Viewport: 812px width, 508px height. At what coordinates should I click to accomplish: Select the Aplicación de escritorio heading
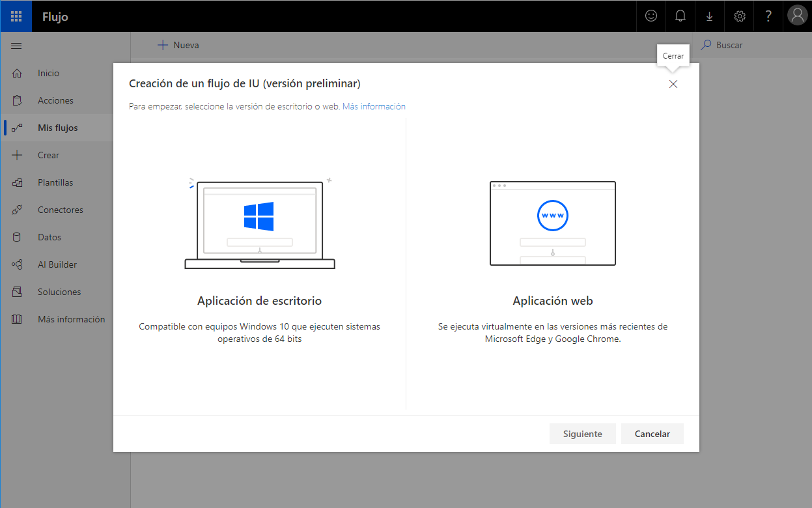tap(260, 301)
